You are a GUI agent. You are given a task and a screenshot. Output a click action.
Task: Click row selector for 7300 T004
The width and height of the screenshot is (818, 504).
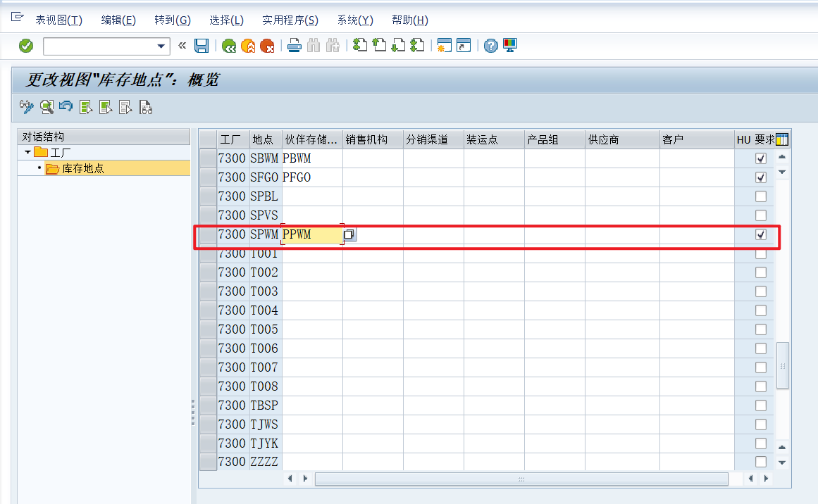(x=208, y=310)
